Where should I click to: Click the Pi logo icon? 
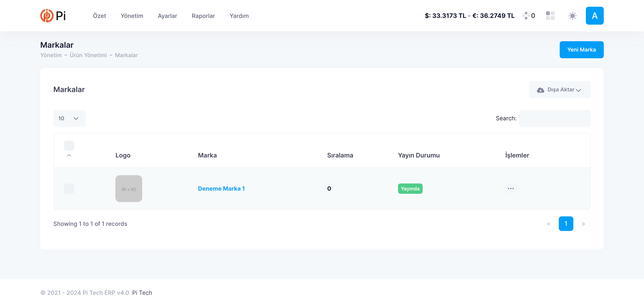coord(47,15)
